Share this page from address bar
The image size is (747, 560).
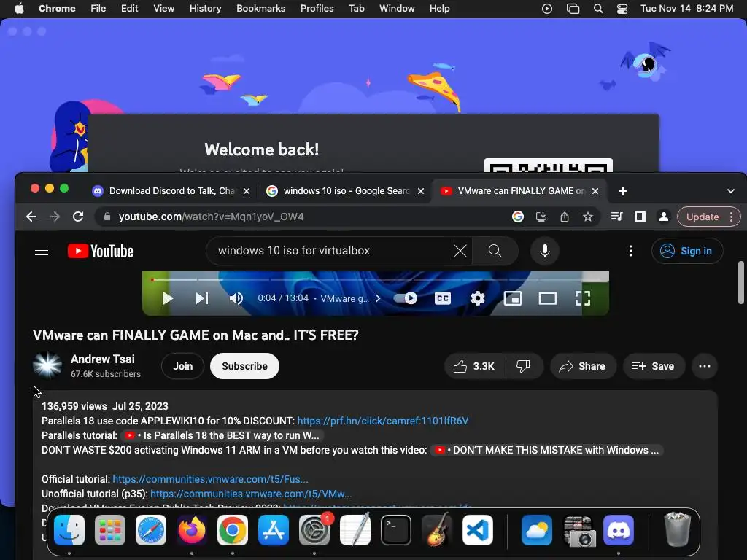(565, 217)
